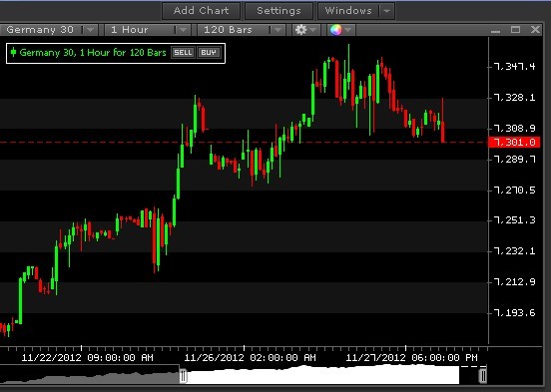The height and width of the screenshot is (392, 551).
Task: Click the 7,251.3 price axis label
Action: pyautogui.click(x=514, y=220)
